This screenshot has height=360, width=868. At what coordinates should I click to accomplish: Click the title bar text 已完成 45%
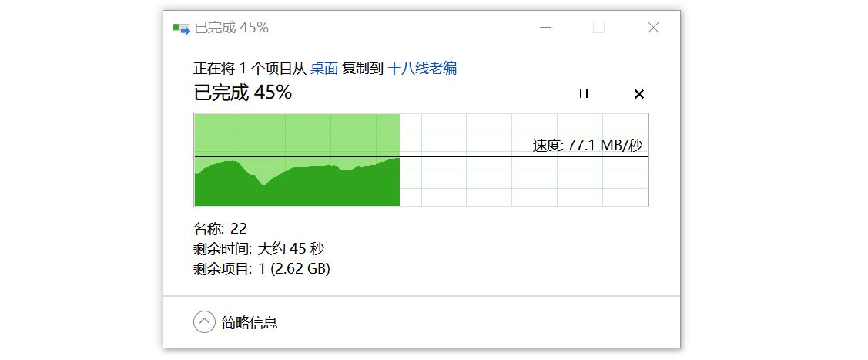(231, 28)
